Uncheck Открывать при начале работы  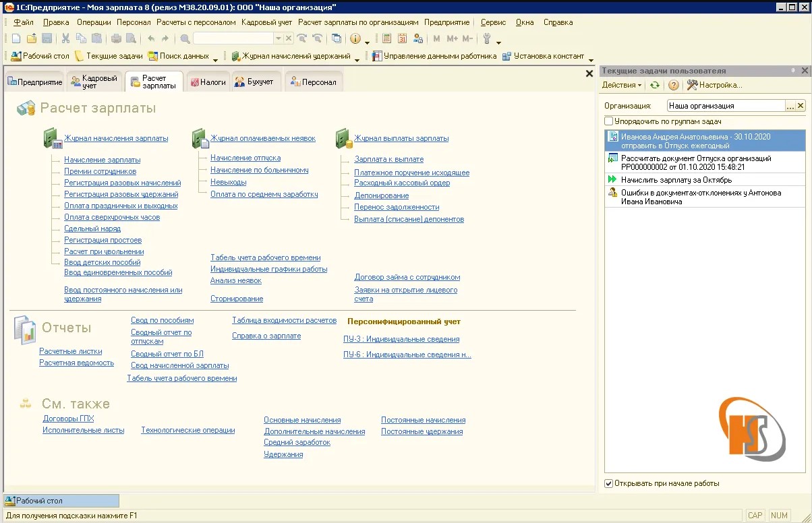609,483
